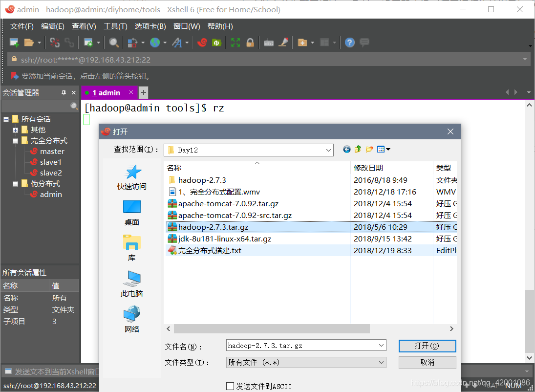Click the color scheme toolbar icon
This screenshot has width=535, height=392.
(x=132, y=43)
